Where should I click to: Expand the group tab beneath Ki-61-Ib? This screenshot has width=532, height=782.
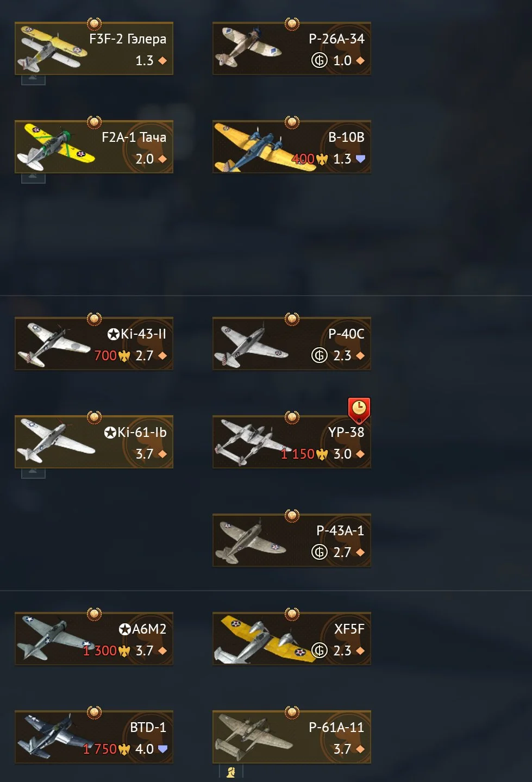tap(33, 473)
